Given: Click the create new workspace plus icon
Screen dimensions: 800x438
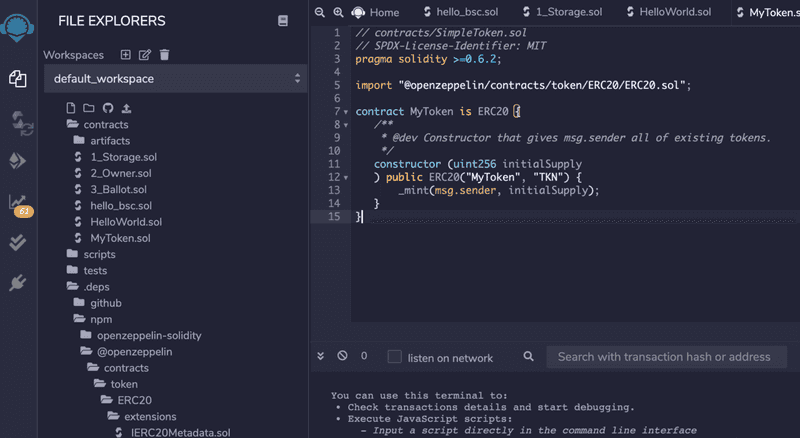Looking at the screenshot, I should tap(125, 55).
